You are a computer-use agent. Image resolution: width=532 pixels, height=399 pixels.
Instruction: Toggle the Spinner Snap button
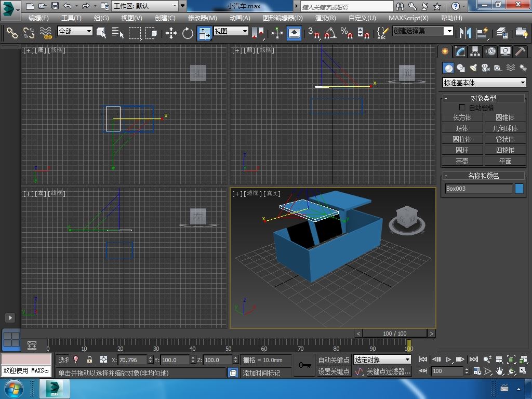[363, 33]
